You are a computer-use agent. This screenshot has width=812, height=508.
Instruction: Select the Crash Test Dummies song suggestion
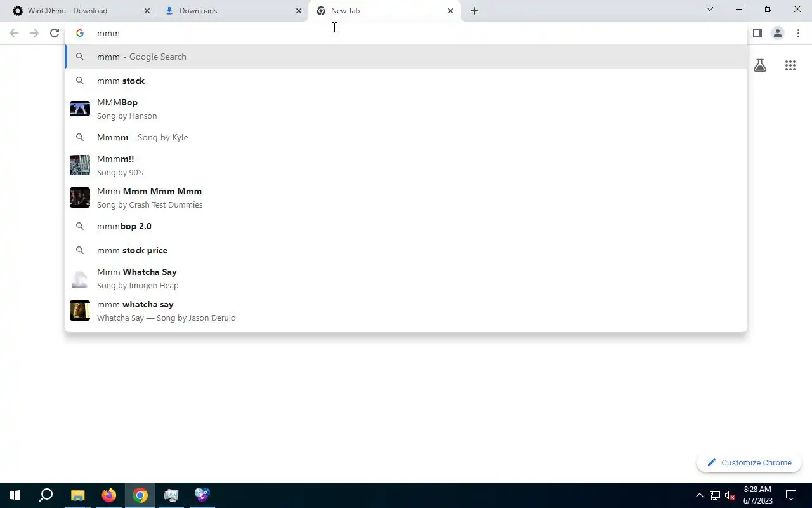pyautogui.click(x=406, y=197)
